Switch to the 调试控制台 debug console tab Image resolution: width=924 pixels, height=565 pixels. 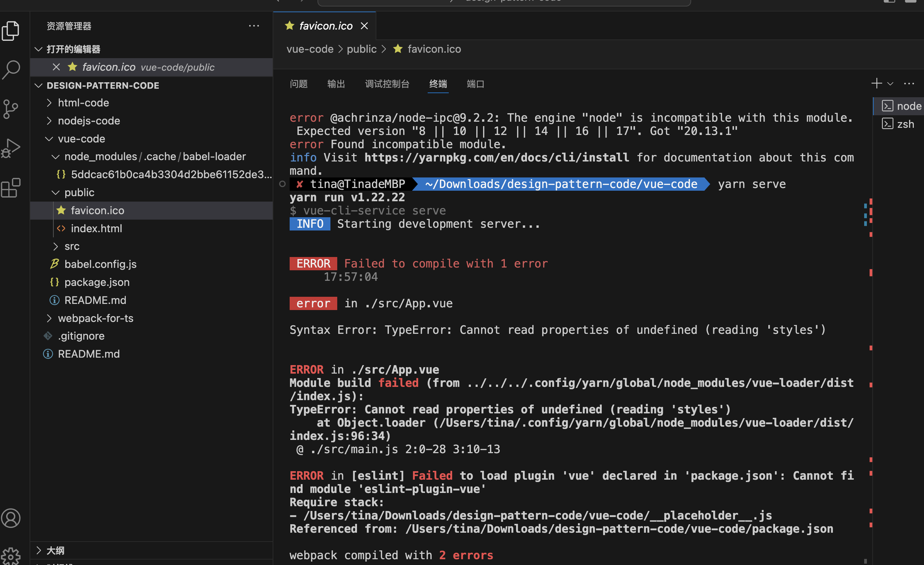pos(387,84)
